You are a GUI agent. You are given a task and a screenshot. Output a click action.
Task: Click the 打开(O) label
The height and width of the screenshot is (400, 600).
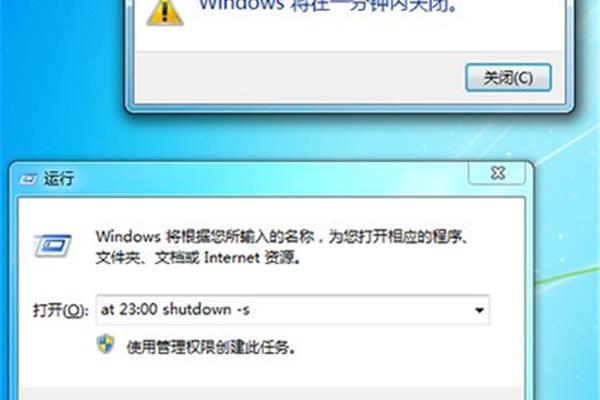61,310
